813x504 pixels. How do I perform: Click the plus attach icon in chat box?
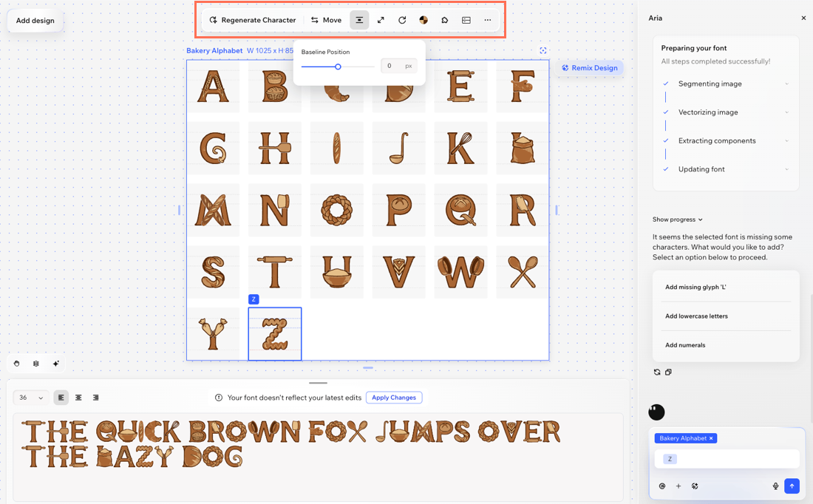click(678, 486)
